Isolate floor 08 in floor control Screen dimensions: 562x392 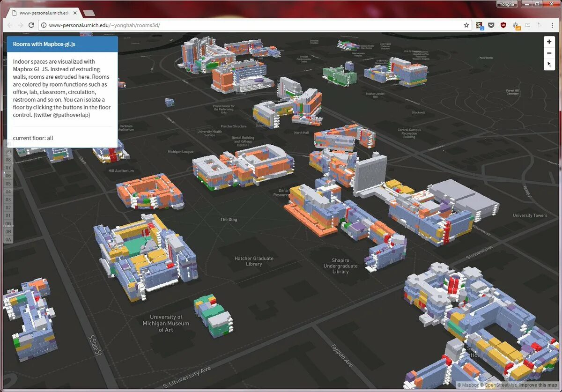click(x=8, y=160)
